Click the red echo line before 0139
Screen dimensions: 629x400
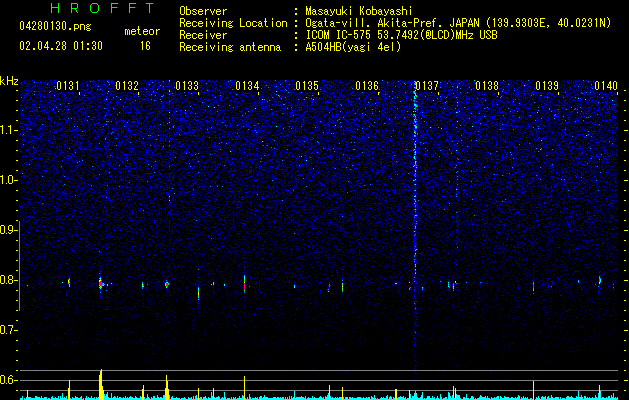click(x=533, y=286)
